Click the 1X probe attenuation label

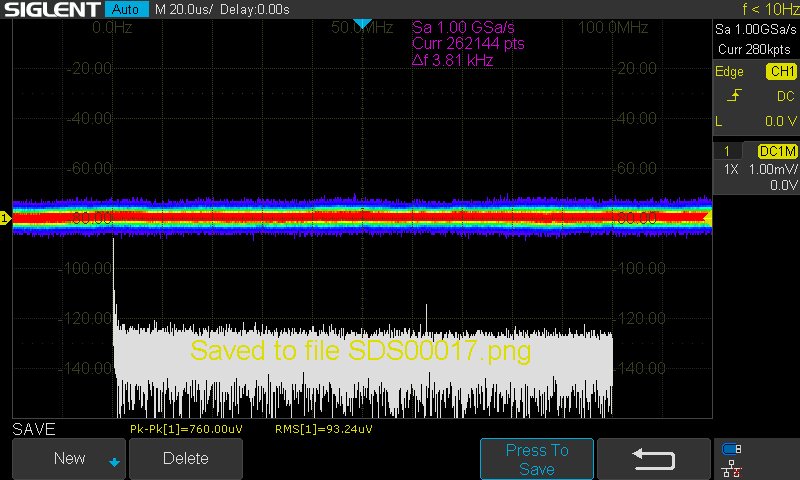[731, 169]
